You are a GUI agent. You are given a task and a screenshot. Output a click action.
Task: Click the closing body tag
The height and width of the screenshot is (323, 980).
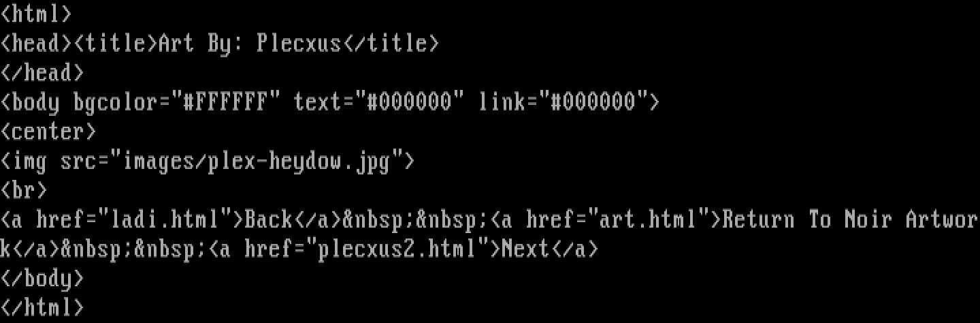point(42,278)
